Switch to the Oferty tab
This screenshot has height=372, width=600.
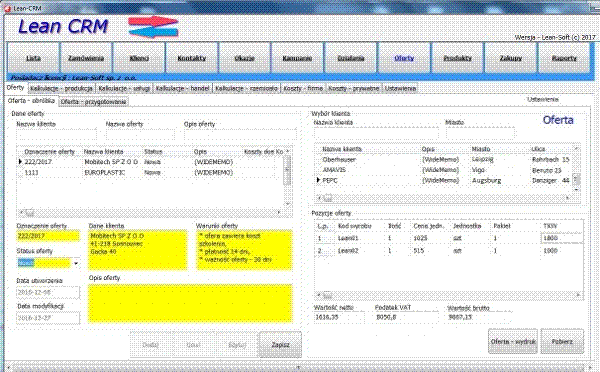click(15, 88)
